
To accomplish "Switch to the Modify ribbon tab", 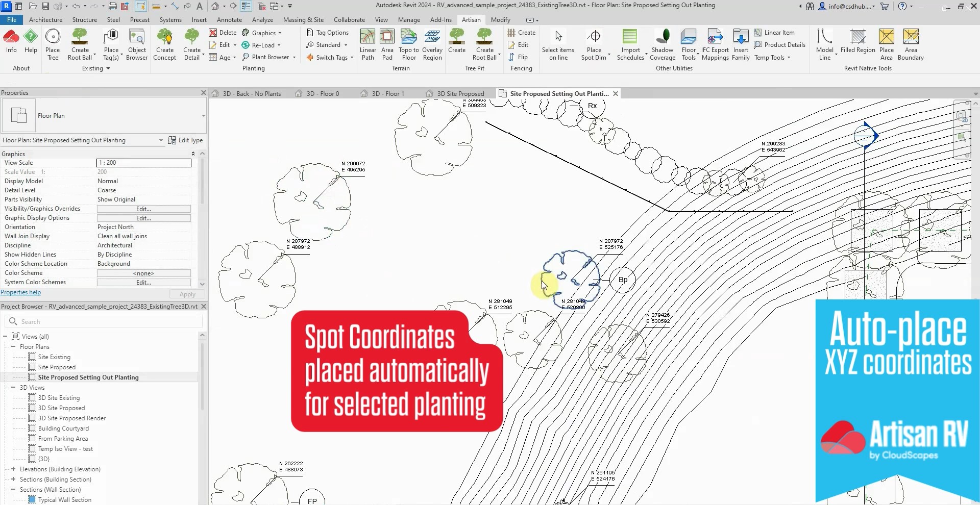I will pos(500,20).
